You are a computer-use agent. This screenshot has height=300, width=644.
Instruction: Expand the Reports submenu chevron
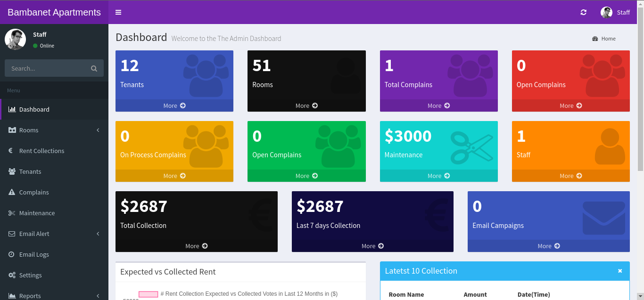[x=98, y=296]
